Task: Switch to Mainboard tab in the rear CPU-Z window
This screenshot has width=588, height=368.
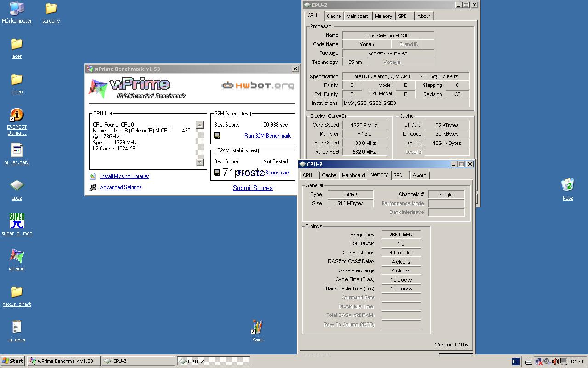Action: [358, 16]
